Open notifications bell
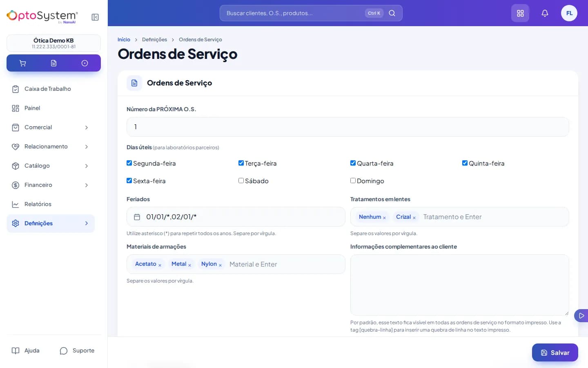 tap(545, 13)
